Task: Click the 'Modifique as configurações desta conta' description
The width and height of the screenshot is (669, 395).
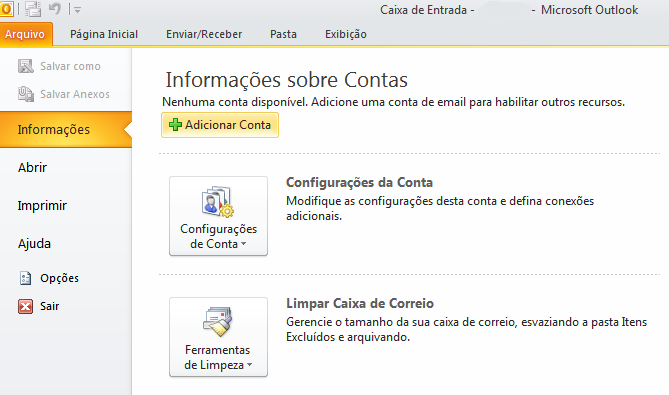Action: point(440,208)
